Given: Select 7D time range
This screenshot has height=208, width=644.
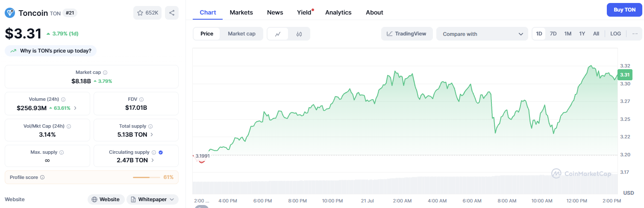Looking at the screenshot, I should 553,34.
